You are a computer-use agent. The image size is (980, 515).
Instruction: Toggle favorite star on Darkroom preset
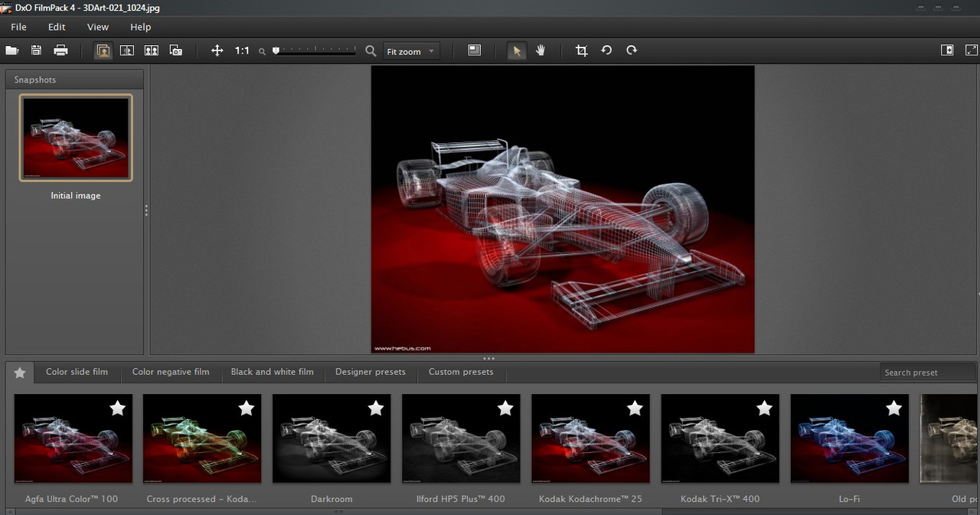[376, 409]
